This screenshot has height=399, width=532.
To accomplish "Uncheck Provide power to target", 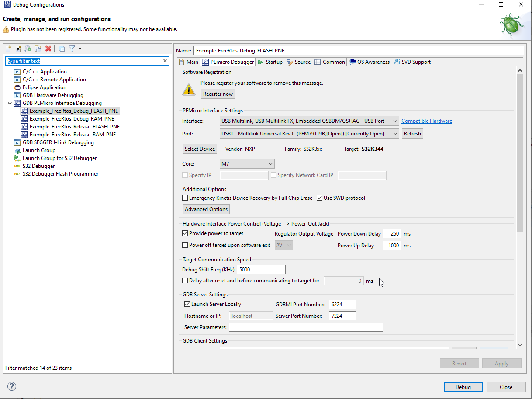I will click(185, 233).
